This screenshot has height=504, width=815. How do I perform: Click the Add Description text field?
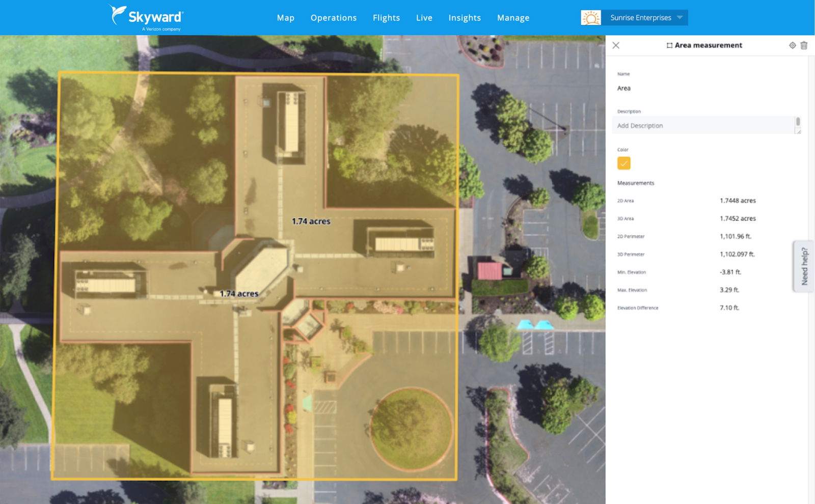(703, 126)
